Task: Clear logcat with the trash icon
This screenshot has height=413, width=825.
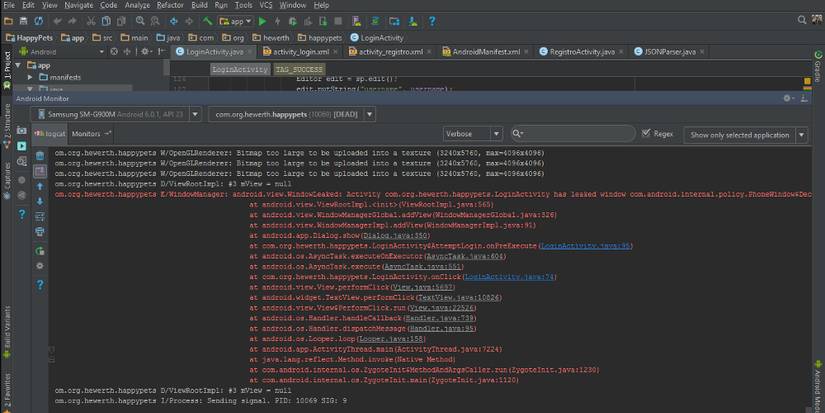Action: coord(40,155)
